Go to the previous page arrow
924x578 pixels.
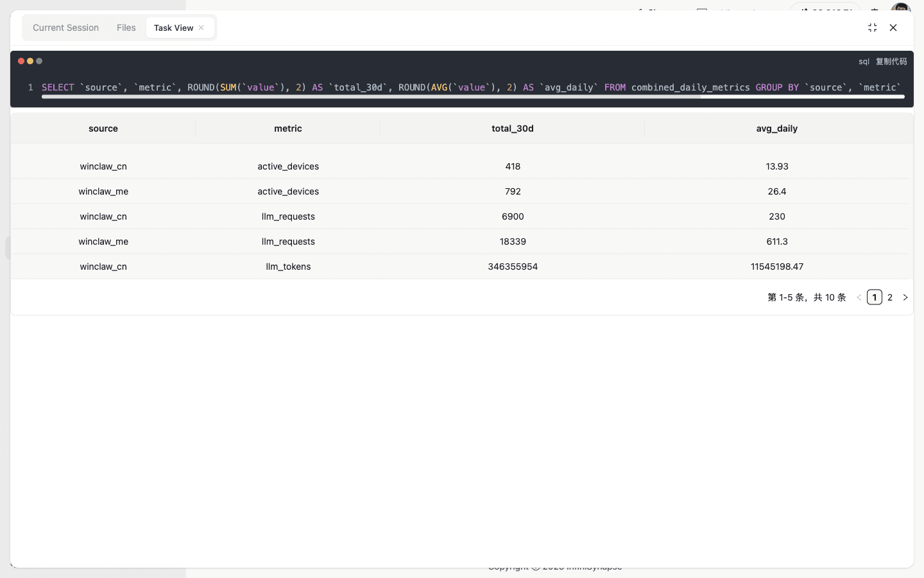pyautogui.click(x=859, y=297)
